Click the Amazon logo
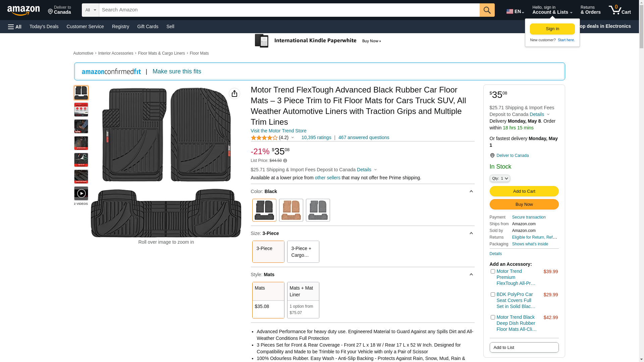The image size is (644, 362). coord(23,10)
